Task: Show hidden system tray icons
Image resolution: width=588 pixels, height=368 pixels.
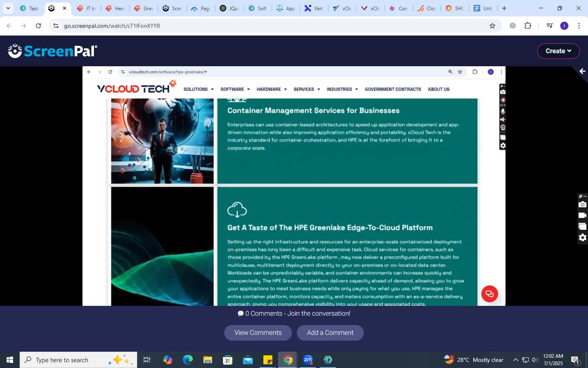Action: tap(515, 360)
